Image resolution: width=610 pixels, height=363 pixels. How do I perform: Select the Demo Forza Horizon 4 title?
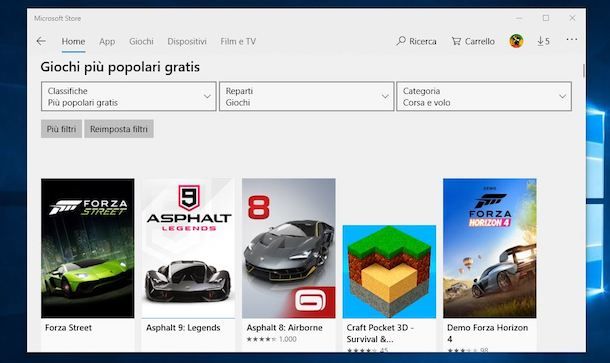(x=487, y=333)
